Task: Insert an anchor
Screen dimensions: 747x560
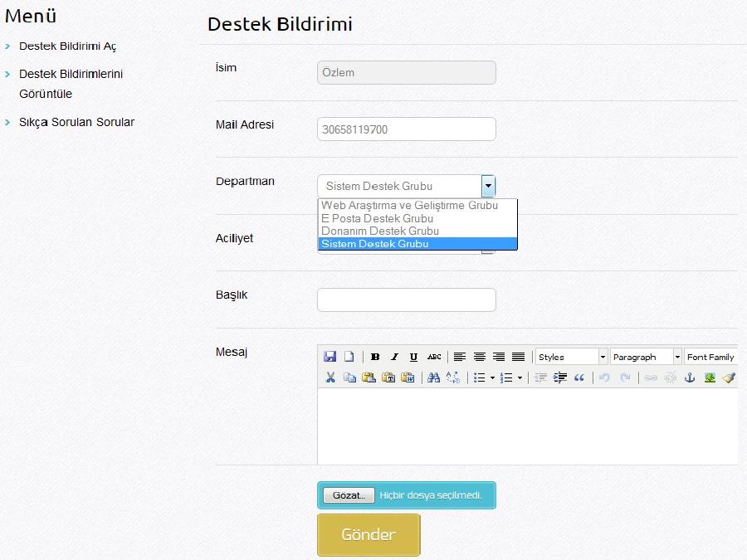Action: [690, 377]
